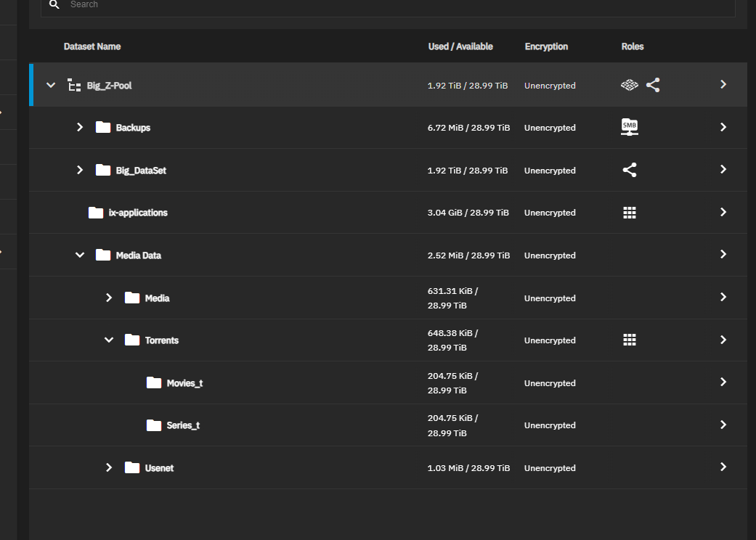Click the search magnifier icon
This screenshot has width=756, height=540.
[x=54, y=4]
